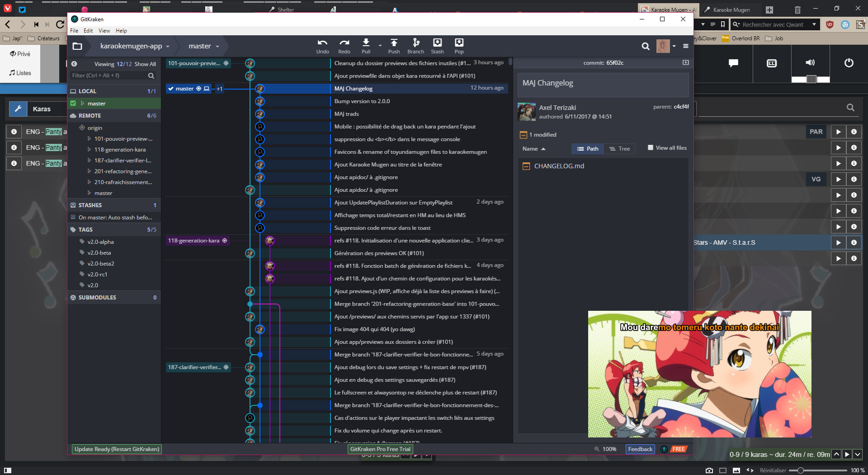Click the browser chat bubble icon
The image size is (868, 475).
coord(733,63)
